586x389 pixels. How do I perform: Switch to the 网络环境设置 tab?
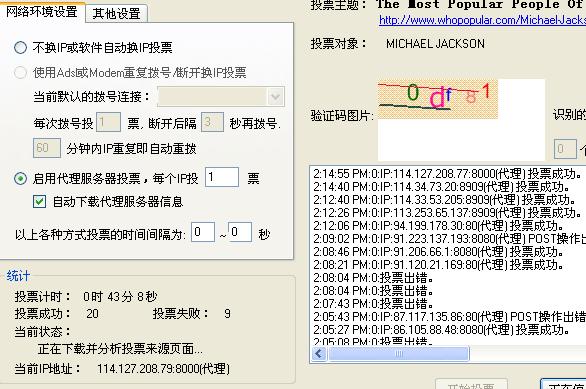coord(42,11)
